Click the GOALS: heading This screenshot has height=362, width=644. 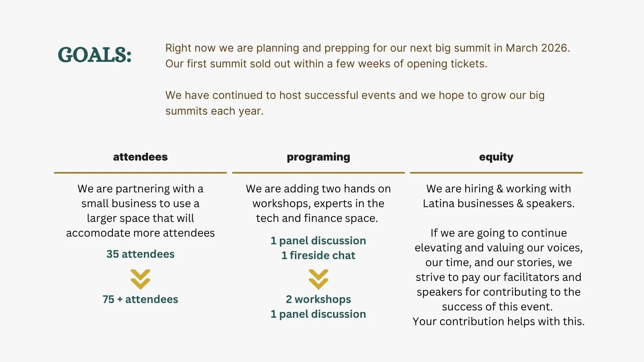click(94, 55)
